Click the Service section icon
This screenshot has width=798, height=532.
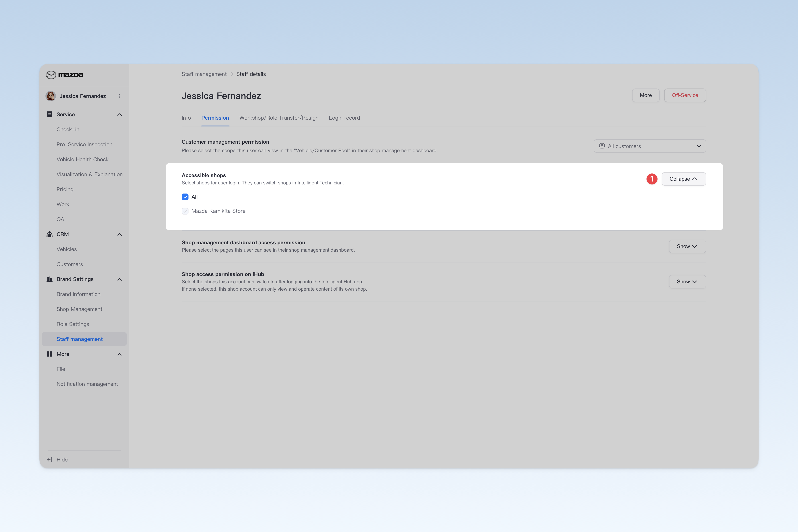49,114
